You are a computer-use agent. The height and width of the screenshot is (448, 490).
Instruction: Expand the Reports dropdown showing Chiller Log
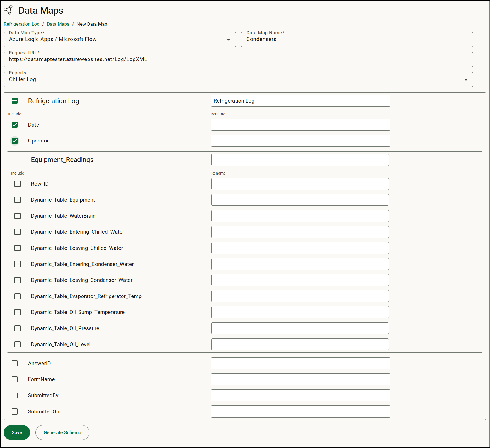tap(466, 79)
